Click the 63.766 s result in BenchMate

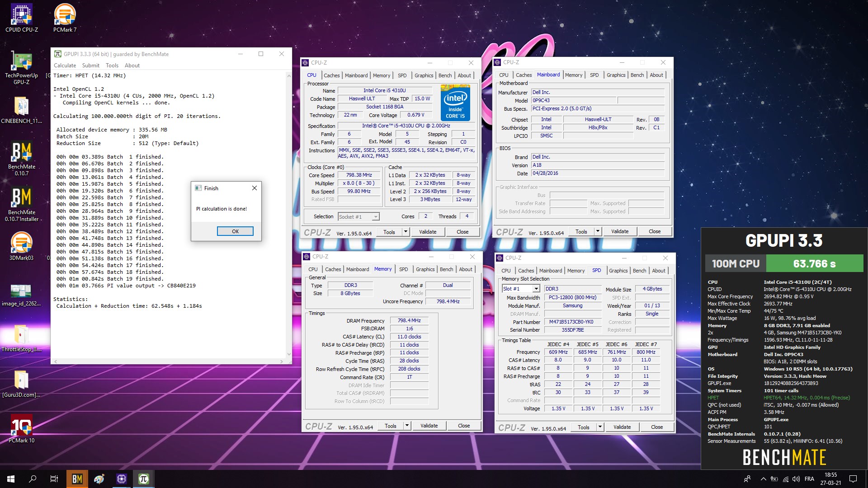(x=815, y=264)
